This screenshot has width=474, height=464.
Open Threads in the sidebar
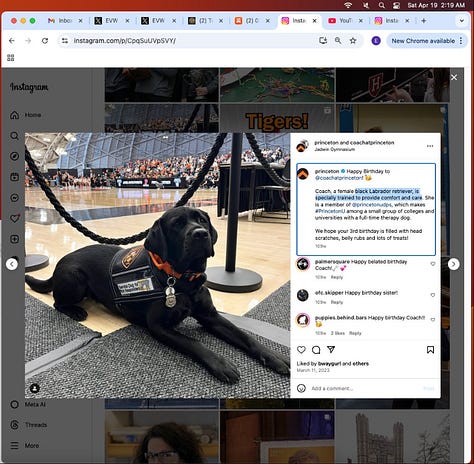tap(29, 425)
